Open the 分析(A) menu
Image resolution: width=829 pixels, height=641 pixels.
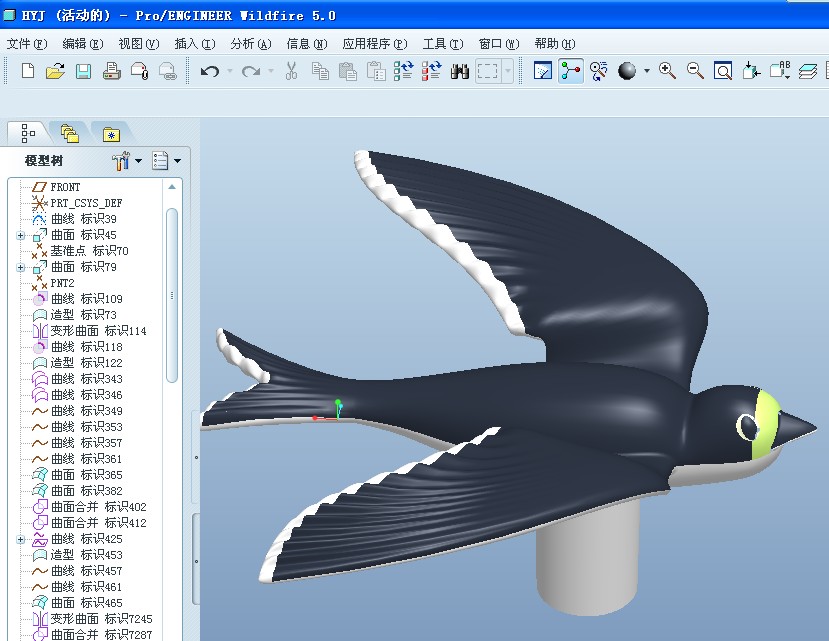click(251, 44)
